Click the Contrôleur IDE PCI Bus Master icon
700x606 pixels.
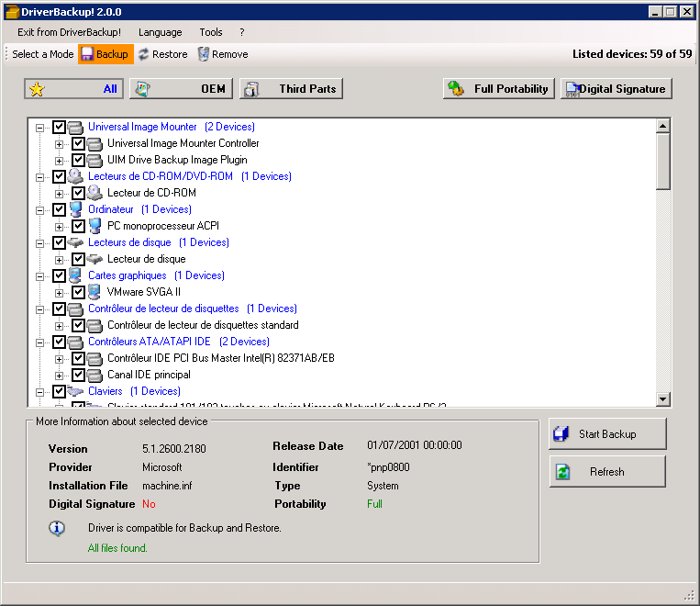point(94,359)
